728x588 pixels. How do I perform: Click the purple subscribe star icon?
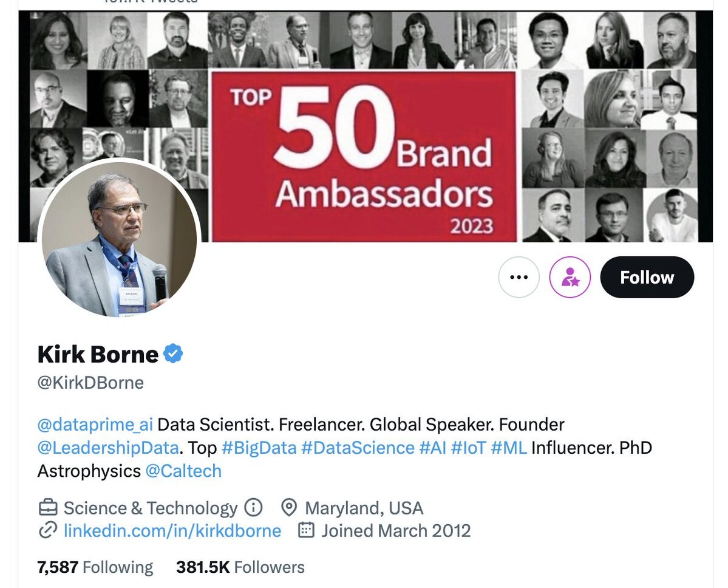coord(570,278)
